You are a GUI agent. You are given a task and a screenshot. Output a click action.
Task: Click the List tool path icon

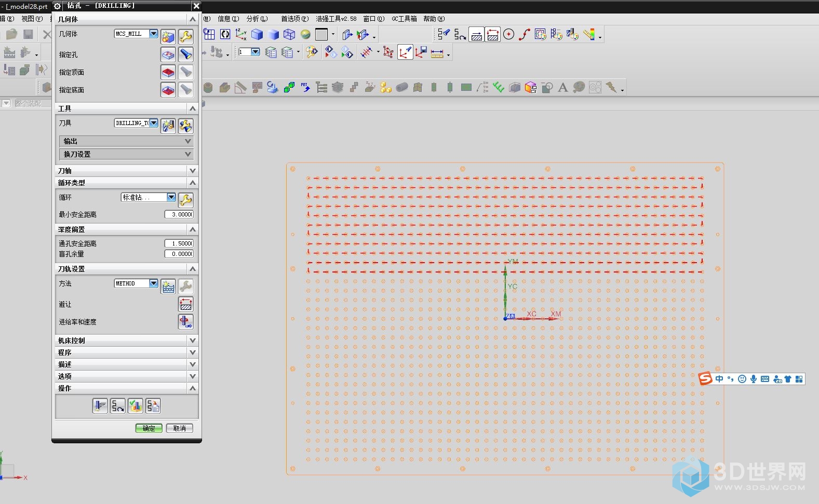[153, 406]
